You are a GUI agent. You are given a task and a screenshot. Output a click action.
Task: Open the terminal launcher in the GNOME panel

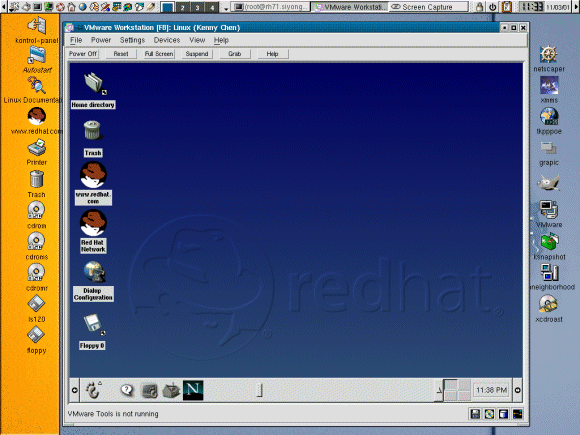coord(150,391)
